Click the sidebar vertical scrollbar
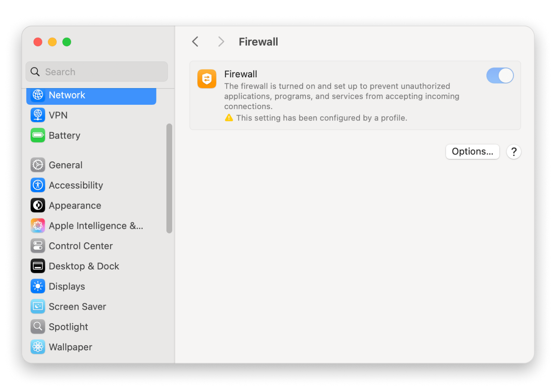The image size is (556, 392). pos(169,178)
